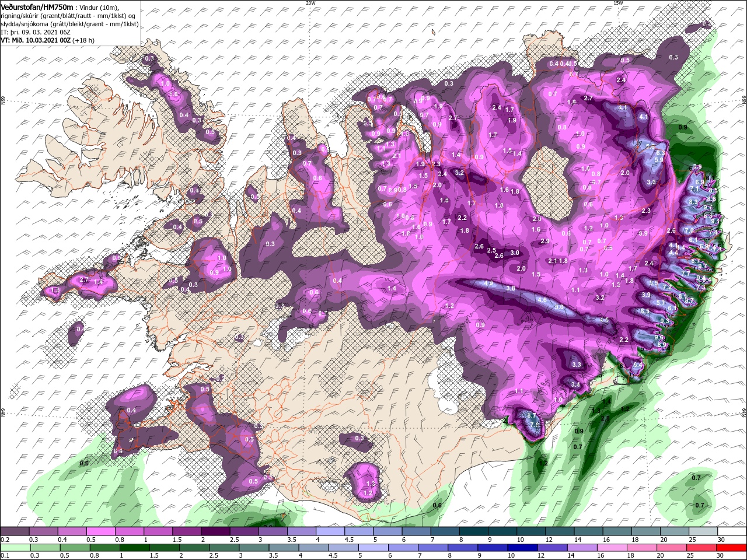The height and width of the screenshot is (560, 747).
Task: Click the 3.4 snowfall value near south coast
Action: (x=575, y=384)
